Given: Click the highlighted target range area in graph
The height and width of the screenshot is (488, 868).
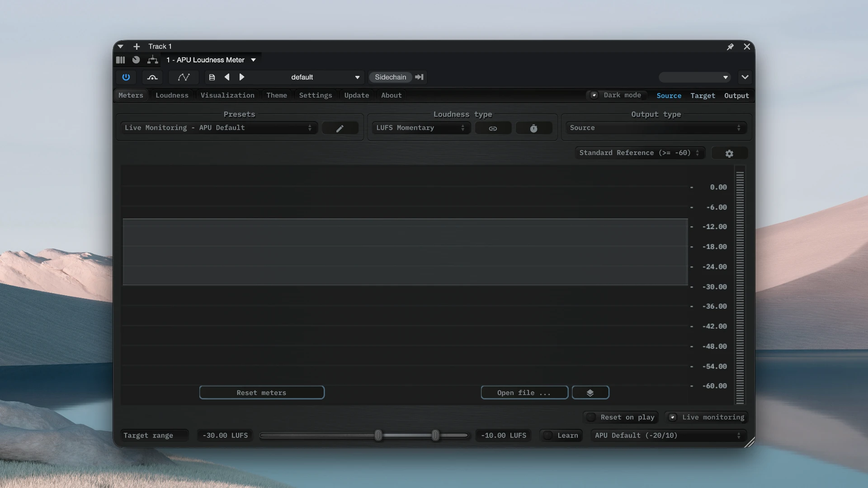Looking at the screenshot, I should tap(406, 252).
